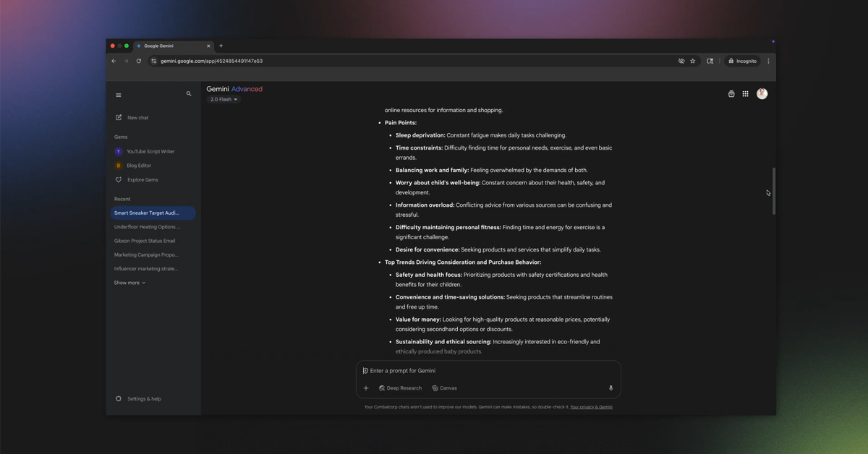This screenshot has width=868, height=454.
Task: Expand Show more recent chats
Action: click(x=129, y=283)
